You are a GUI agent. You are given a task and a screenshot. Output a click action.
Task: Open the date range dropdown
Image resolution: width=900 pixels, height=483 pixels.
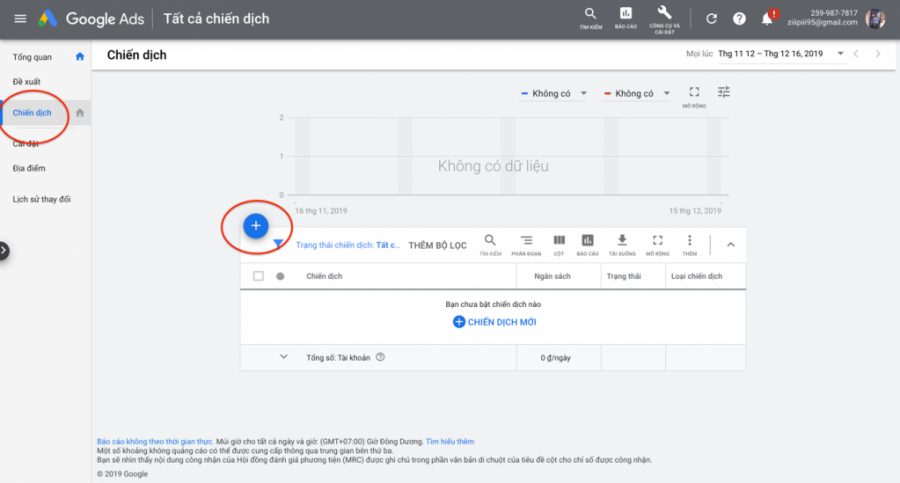click(781, 54)
